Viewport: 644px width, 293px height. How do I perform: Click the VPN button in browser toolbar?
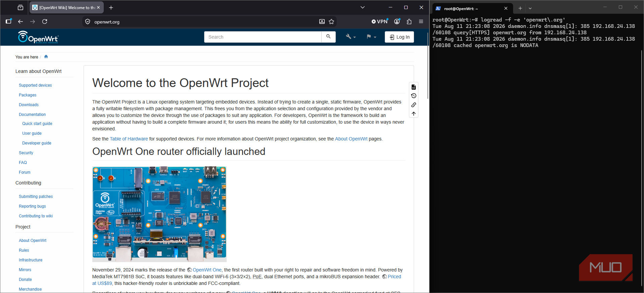[380, 22]
